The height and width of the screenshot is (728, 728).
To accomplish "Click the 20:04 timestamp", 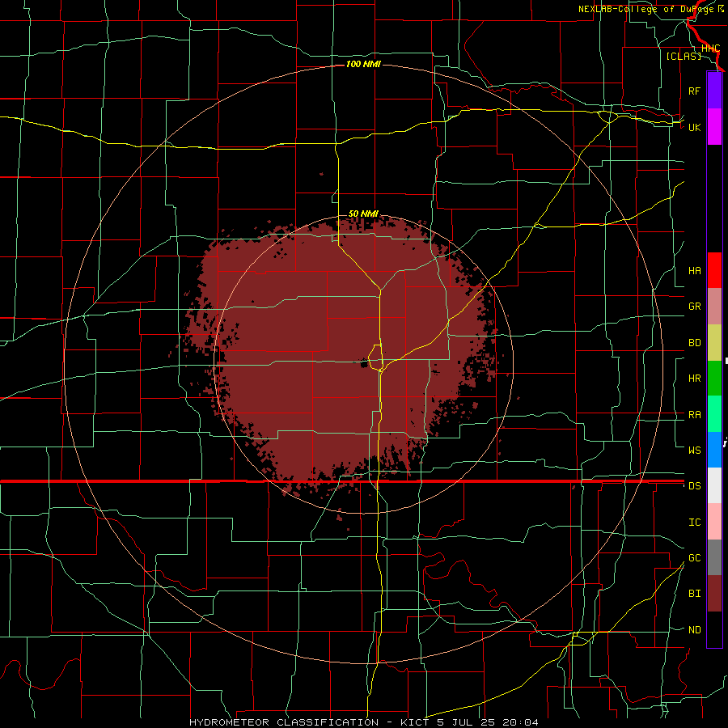I will click(x=521, y=722).
